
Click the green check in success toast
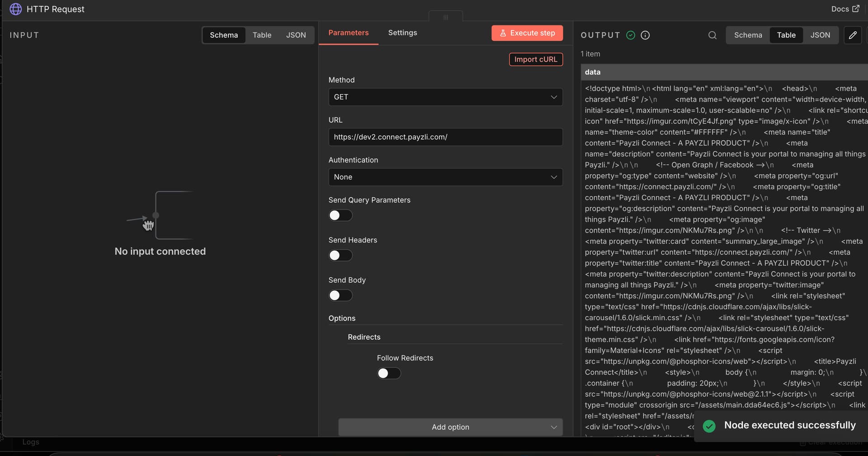coord(709,426)
